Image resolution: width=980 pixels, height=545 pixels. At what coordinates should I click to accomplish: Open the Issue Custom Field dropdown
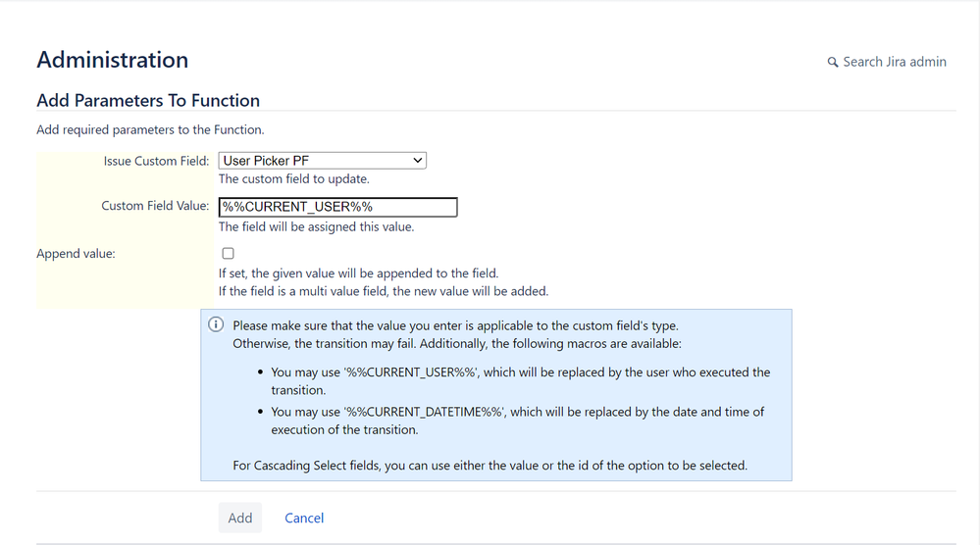[x=323, y=161]
